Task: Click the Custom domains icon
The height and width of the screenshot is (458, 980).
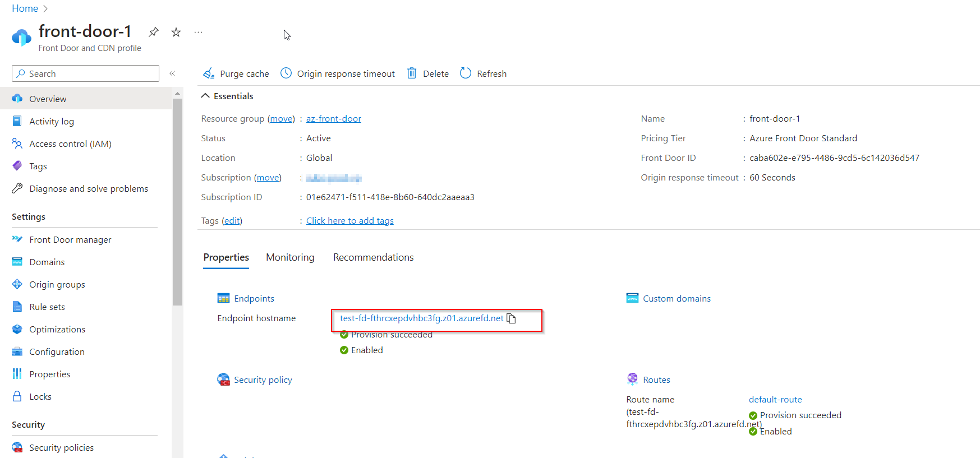Action: point(632,298)
